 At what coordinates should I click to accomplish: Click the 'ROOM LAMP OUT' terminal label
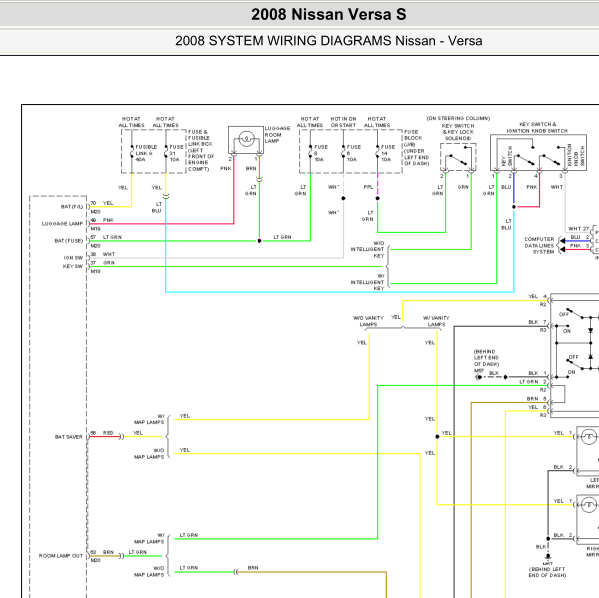pyautogui.click(x=61, y=556)
